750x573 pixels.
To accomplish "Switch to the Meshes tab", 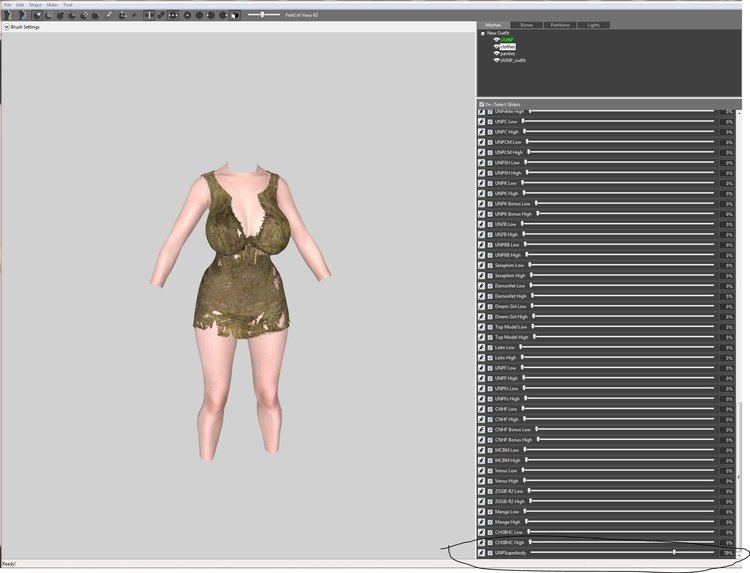I will [x=493, y=25].
